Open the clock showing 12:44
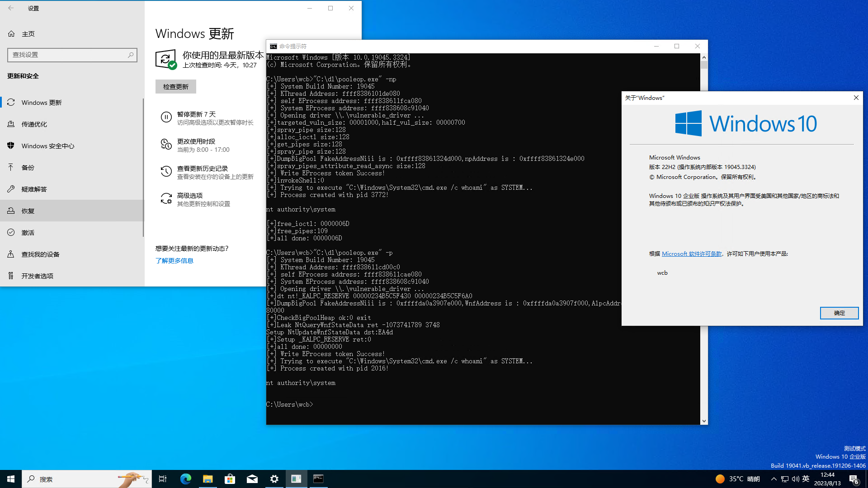This screenshot has height=488, width=868. point(827,479)
